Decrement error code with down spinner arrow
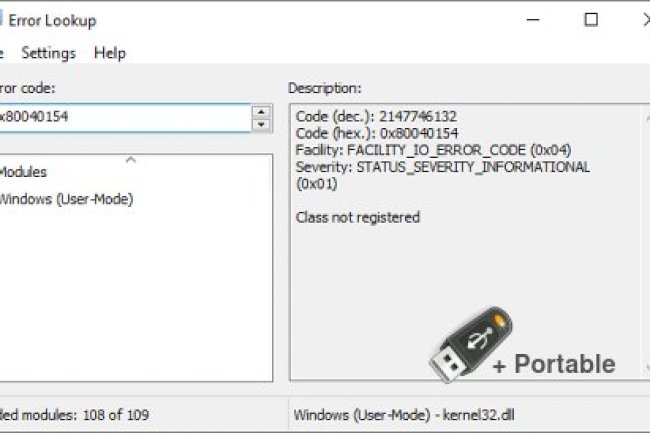Screen dimensions: 650x433 (262, 124)
